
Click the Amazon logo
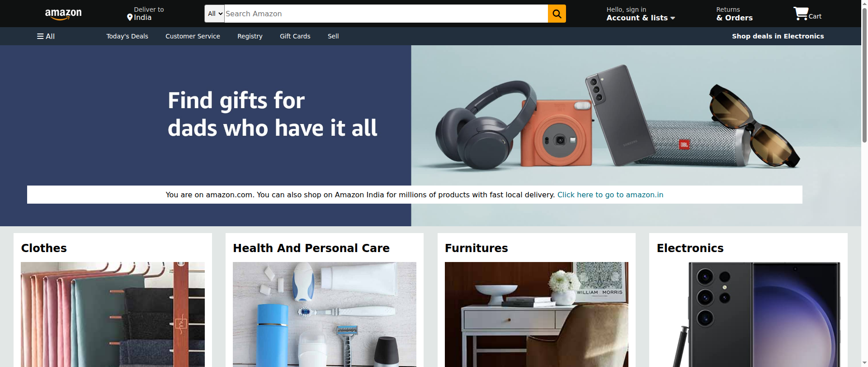(x=63, y=14)
